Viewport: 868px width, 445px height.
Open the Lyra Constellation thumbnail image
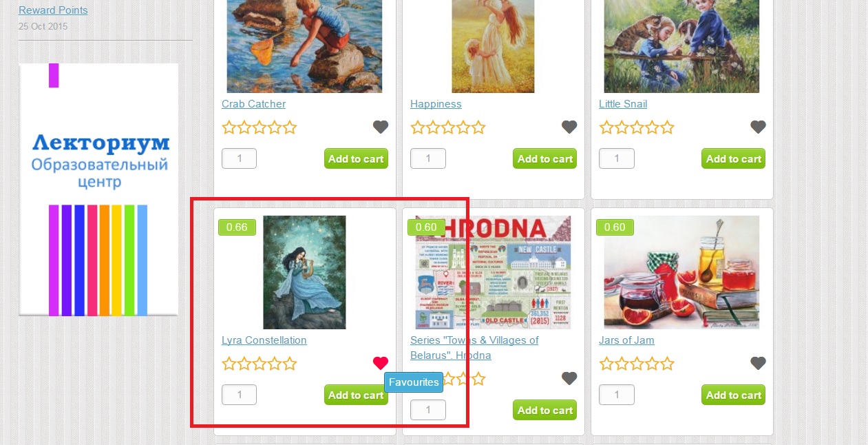[304, 272]
